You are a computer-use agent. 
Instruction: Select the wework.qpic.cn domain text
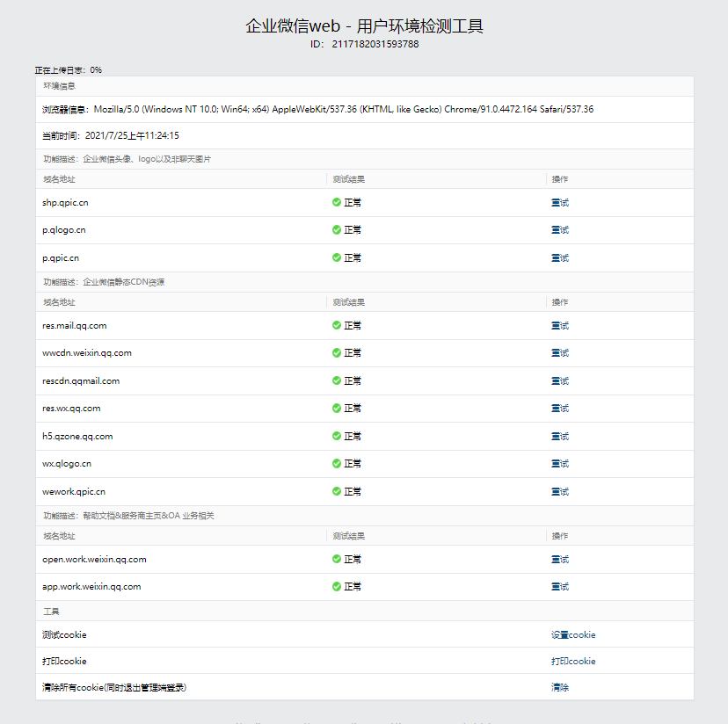[x=74, y=491]
